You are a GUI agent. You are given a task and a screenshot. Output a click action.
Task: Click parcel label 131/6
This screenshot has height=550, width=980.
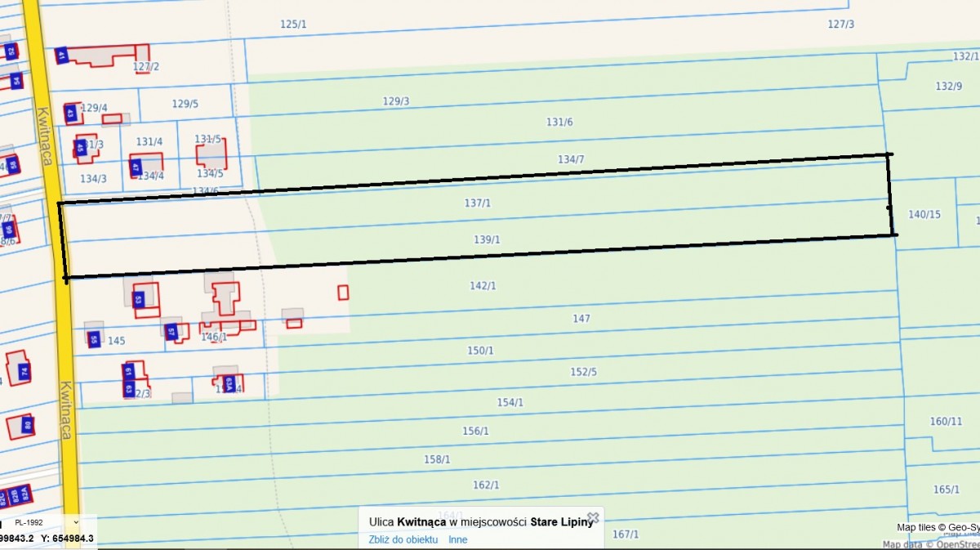[559, 123]
